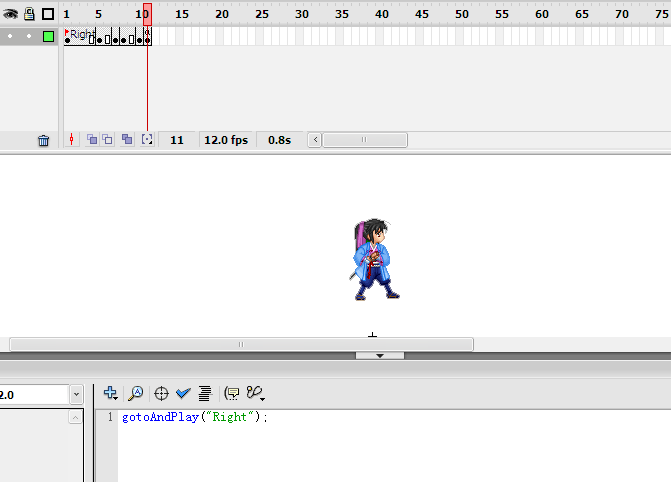The image size is (671, 482).
Task: Click the 12.0 fps frame rate value
Action: (226, 140)
